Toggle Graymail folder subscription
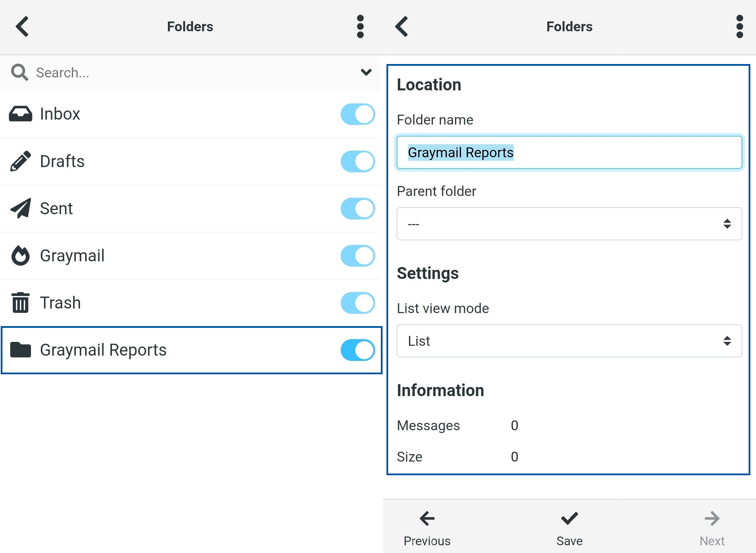 coord(358,256)
